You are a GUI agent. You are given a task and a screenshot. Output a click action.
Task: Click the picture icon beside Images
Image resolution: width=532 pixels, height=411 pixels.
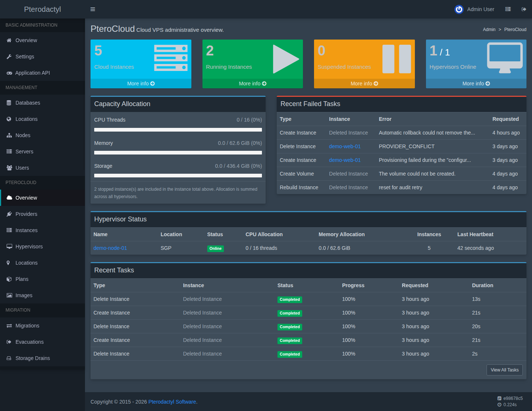[x=9, y=295]
